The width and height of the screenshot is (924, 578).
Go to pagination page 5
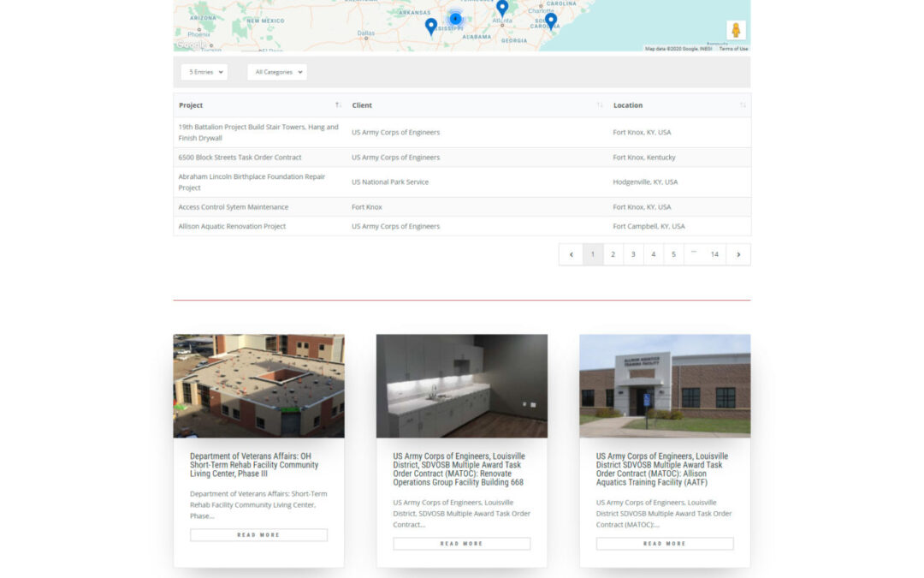(673, 254)
